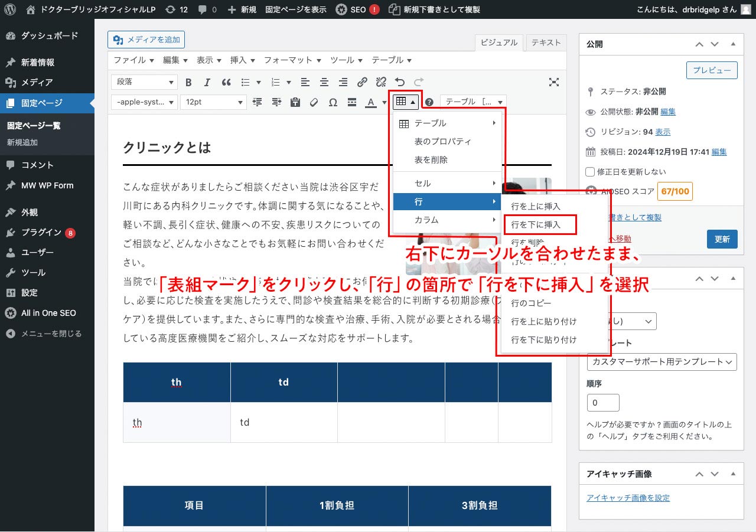Open the テーブル […] dropdown in toolbar
The image size is (756, 532).
473,102
